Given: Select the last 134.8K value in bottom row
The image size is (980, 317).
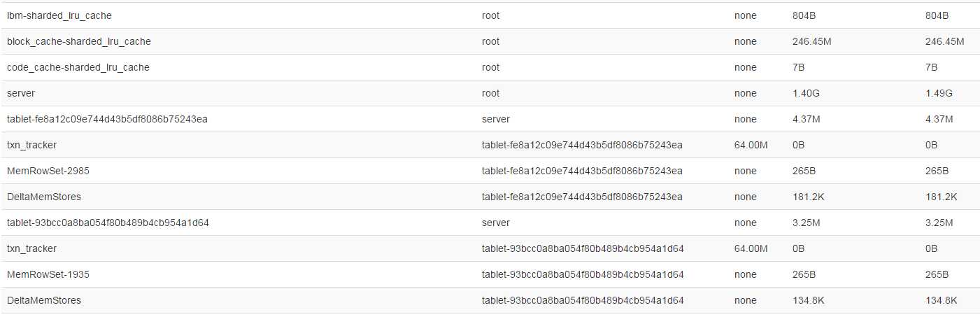Looking at the screenshot, I should point(941,300).
